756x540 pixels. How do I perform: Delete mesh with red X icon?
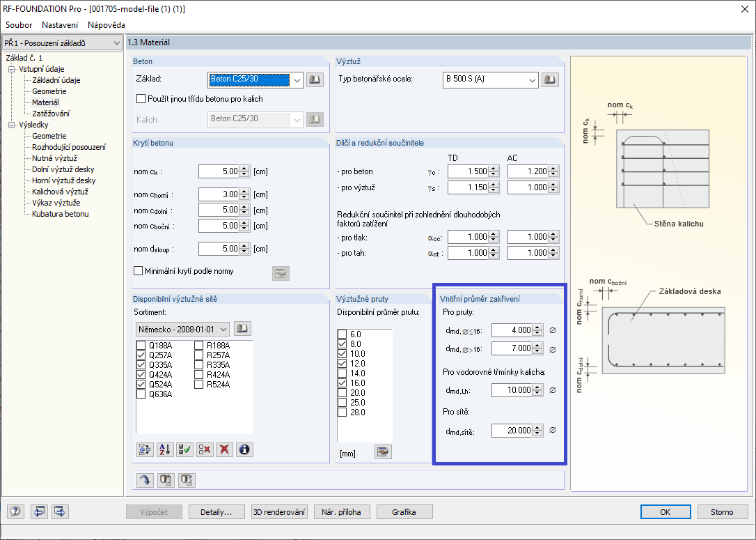[224, 449]
